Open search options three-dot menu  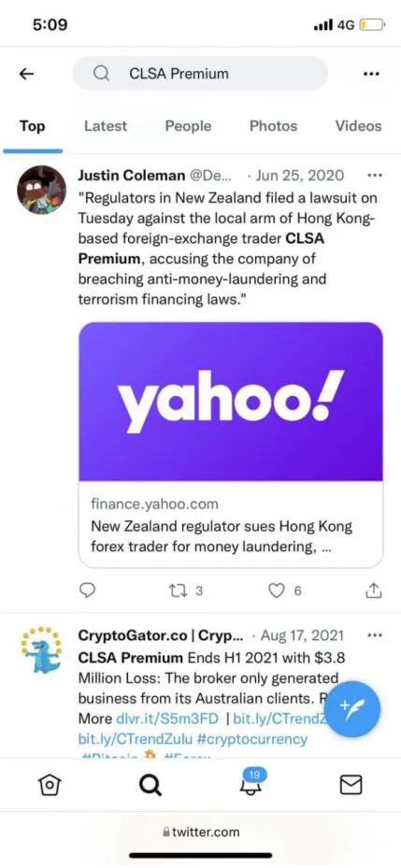click(x=371, y=74)
